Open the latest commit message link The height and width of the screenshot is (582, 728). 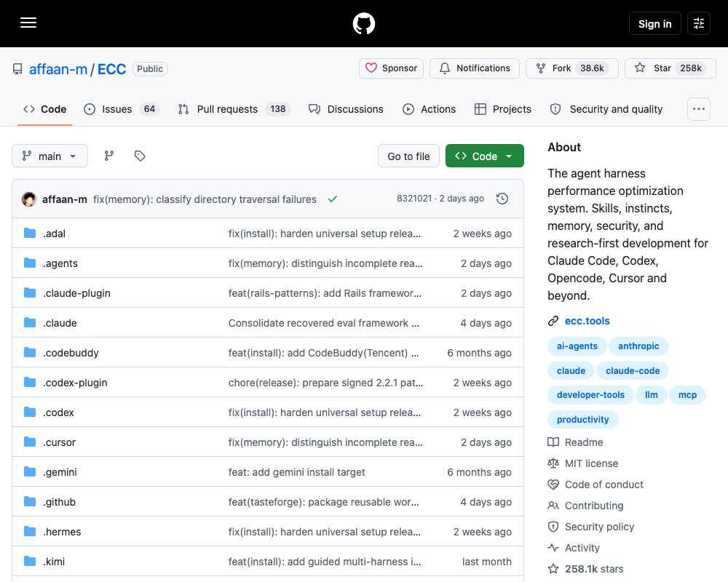point(205,199)
